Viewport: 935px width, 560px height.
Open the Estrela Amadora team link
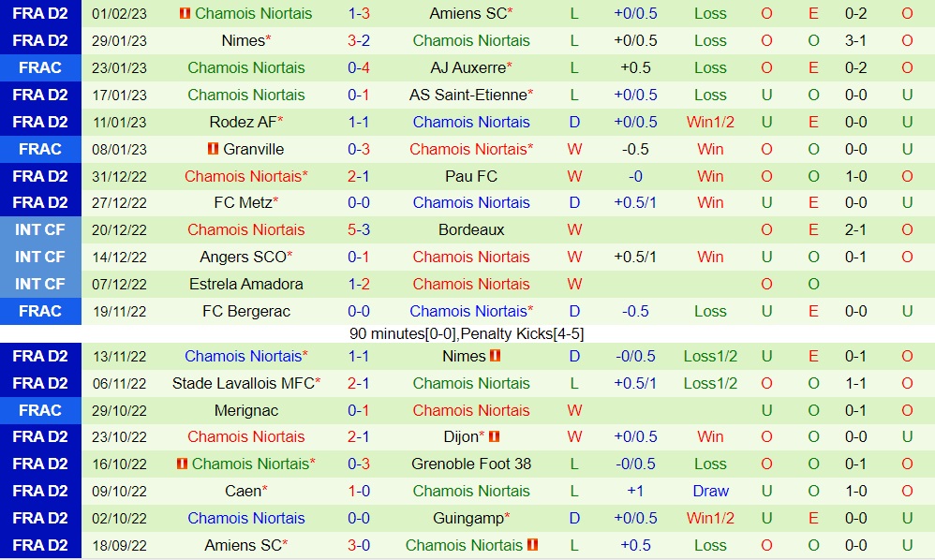(246, 284)
